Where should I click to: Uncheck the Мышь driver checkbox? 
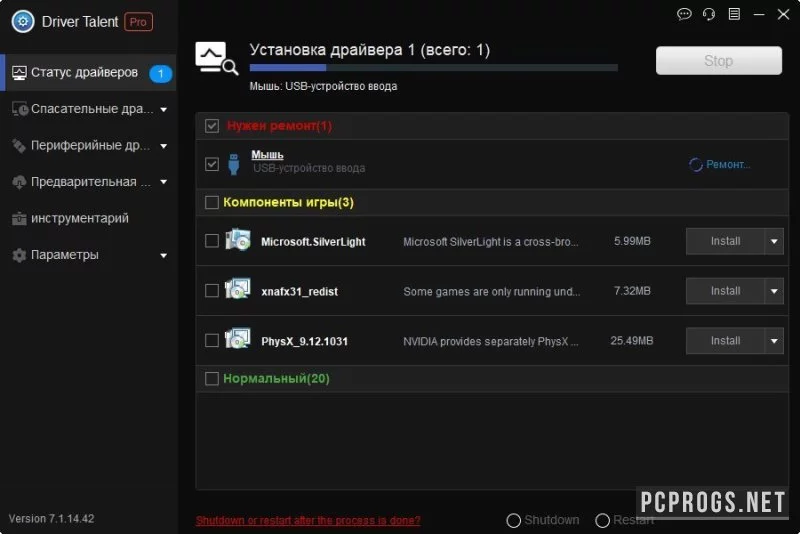pos(212,164)
